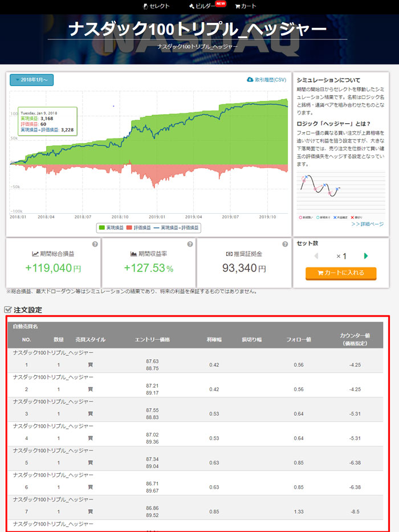
Task: Click エントリー価格 column header
Action: pyautogui.click(x=152, y=339)
